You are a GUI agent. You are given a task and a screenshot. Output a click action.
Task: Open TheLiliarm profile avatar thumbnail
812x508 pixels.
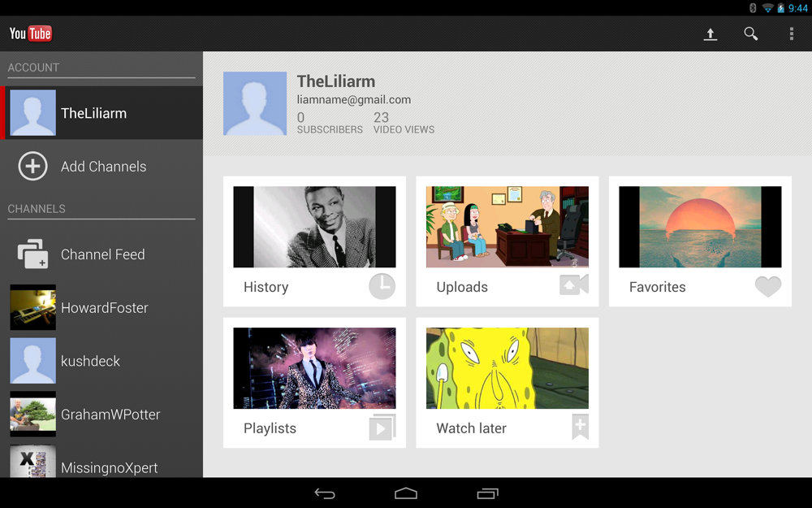[254, 103]
